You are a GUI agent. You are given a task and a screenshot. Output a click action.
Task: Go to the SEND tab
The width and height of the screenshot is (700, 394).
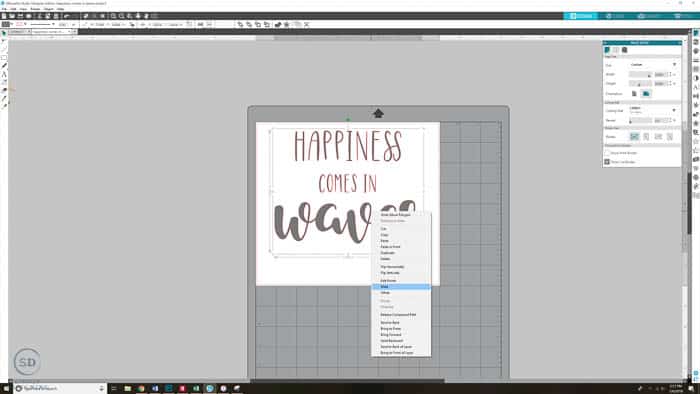click(682, 16)
